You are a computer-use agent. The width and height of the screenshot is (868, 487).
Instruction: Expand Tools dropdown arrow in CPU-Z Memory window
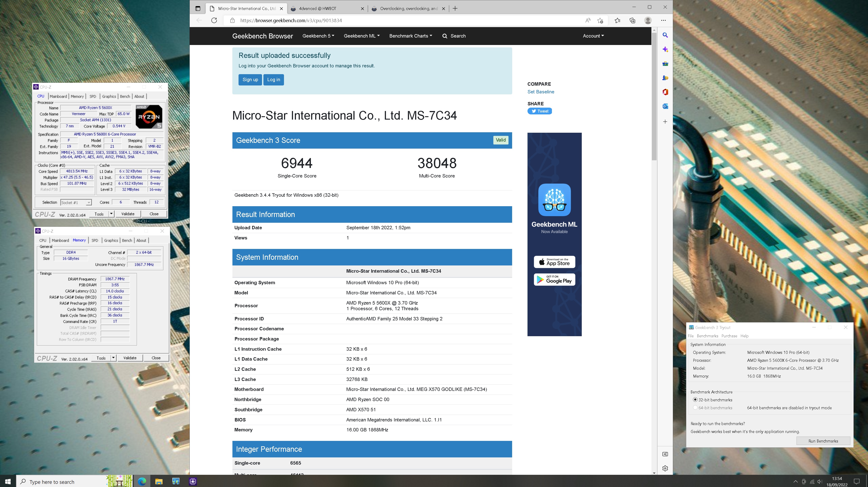(114, 358)
